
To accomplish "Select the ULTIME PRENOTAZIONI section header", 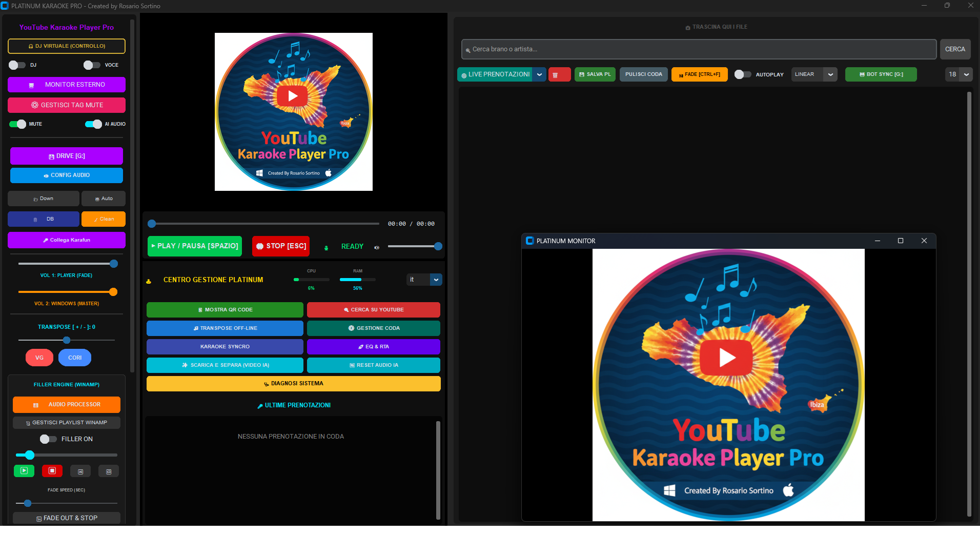I will pos(293,405).
